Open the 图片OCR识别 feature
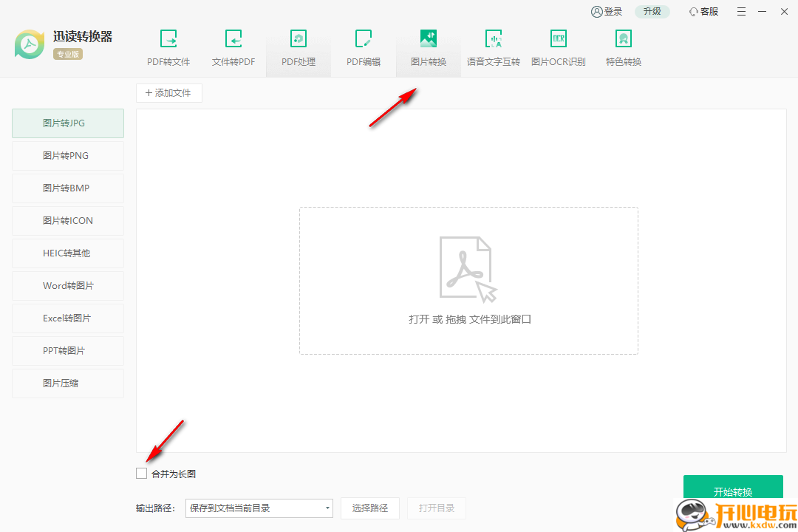Image resolution: width=798 pixels, height=532 pixels. [x=558, y=46]
